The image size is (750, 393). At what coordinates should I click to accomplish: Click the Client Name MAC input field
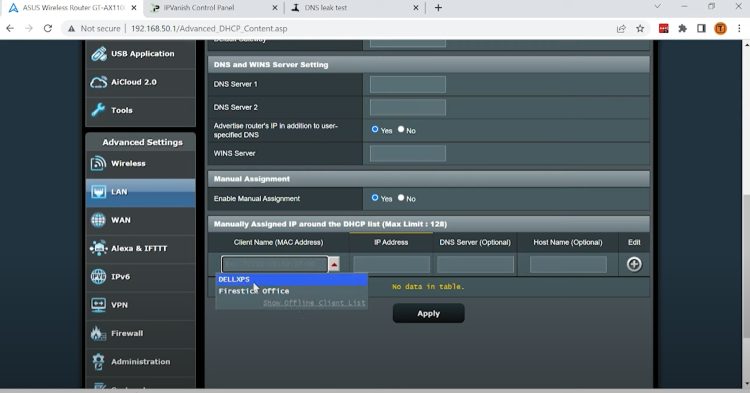275,264
